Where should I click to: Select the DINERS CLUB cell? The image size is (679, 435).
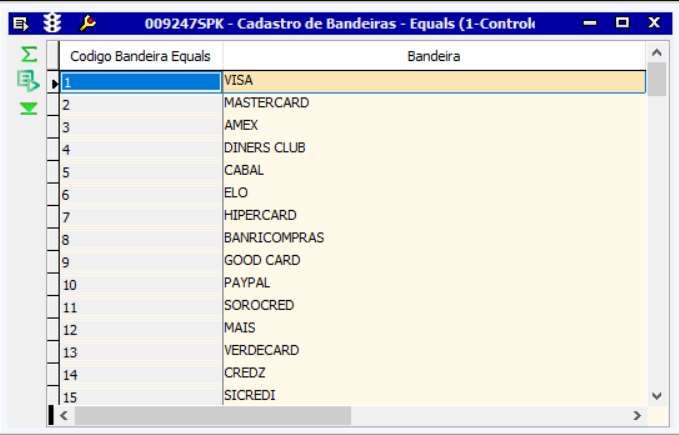coord(434,149)
